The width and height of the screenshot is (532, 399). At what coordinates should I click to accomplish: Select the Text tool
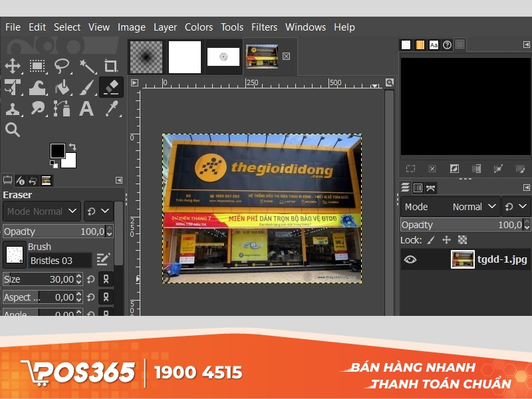86,109
